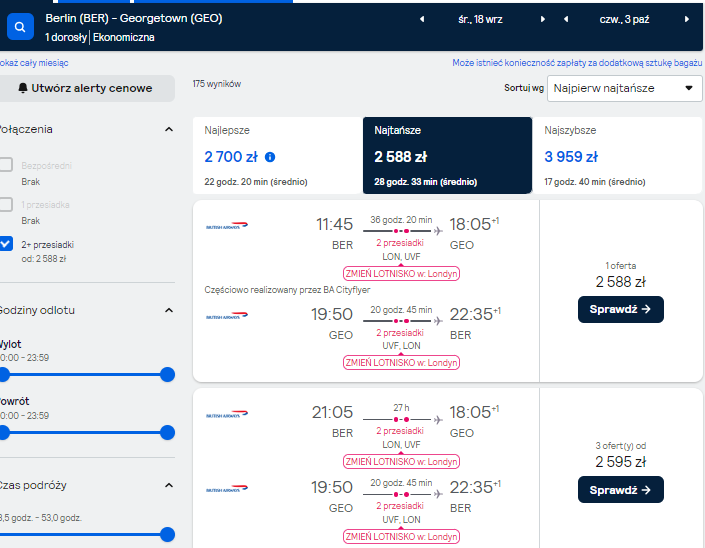Advance departure date past śr., 18 wrz
The width and height of the screenshot is (705, 548).
[x=543, y=19]
